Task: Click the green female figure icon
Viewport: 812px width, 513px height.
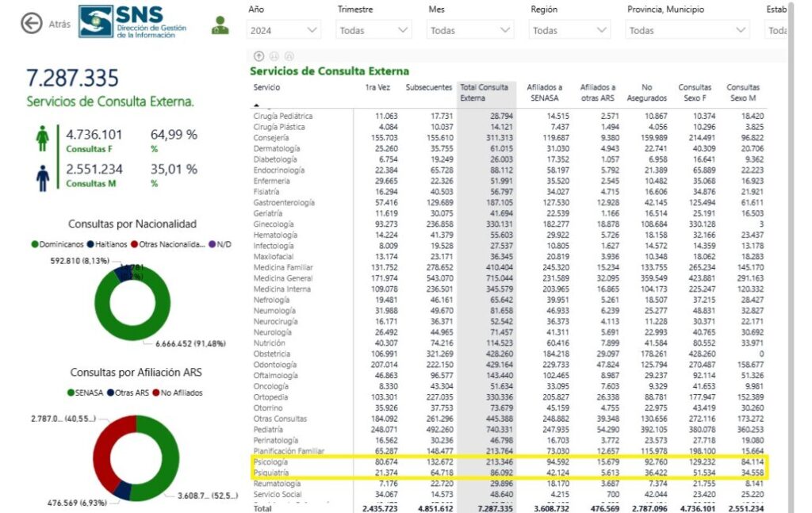Action: point(43,138)
